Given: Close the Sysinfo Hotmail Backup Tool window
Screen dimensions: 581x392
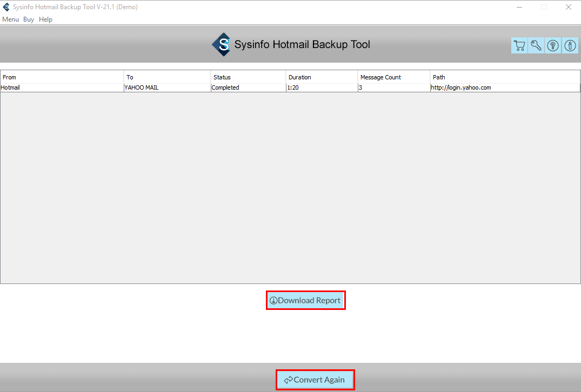Looking at the screenshot, I should coord(569,7).
